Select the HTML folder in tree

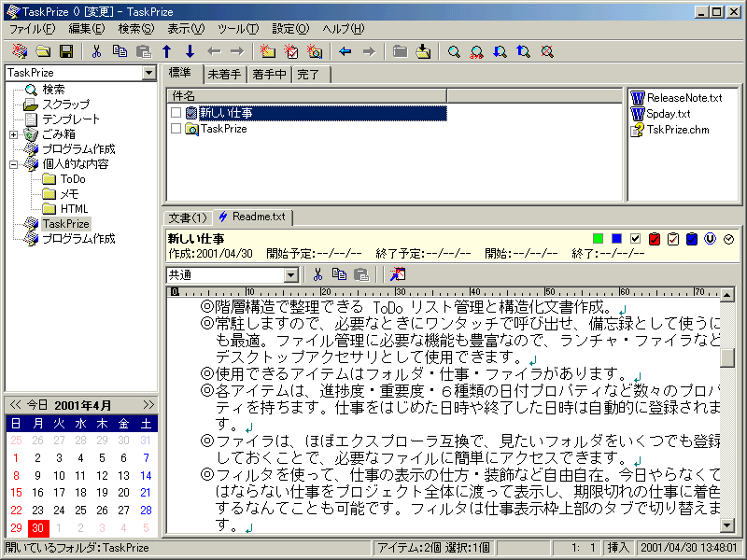point(74,208)
